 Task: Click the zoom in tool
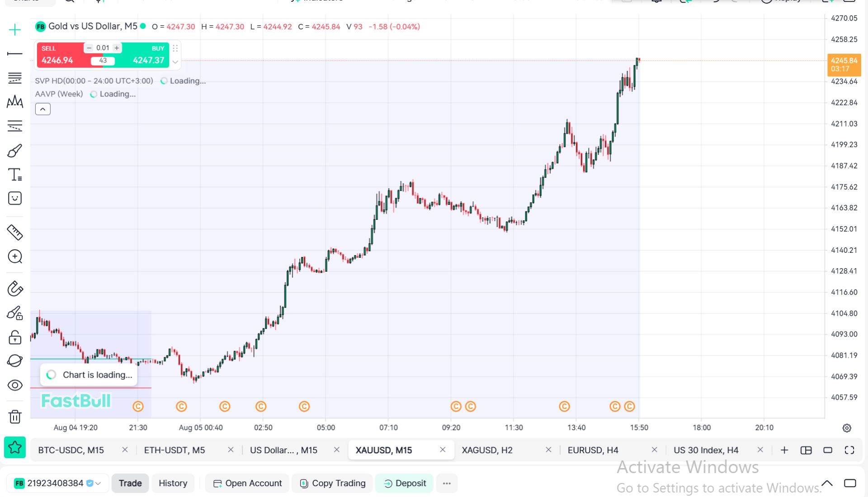point(15,256)
